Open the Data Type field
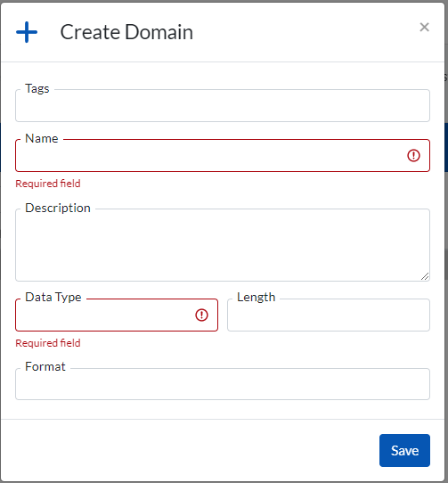The image size is (448, 483). pos(117,315)
